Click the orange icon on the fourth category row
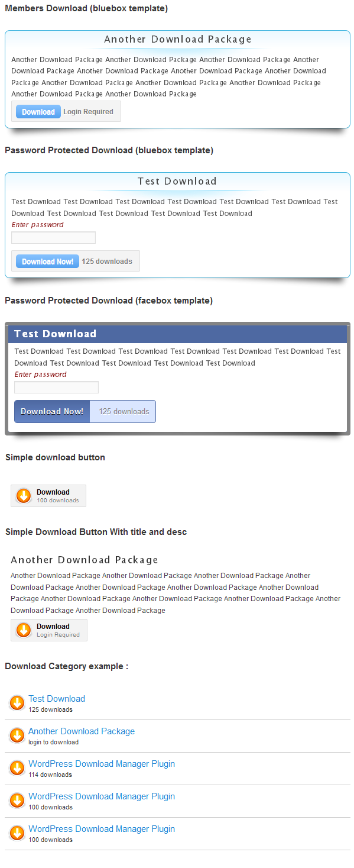This screenshot has height=868, width=354. click(17, 801)
